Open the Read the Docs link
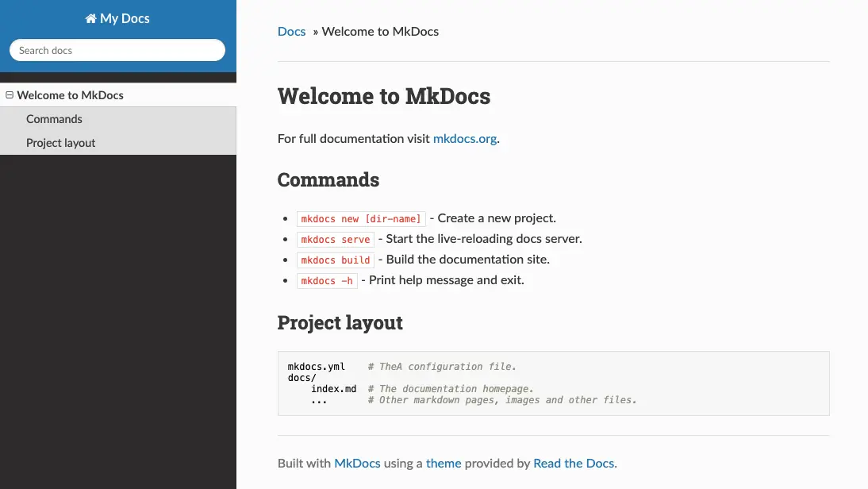The image size is (868, 489). point(574,463)
